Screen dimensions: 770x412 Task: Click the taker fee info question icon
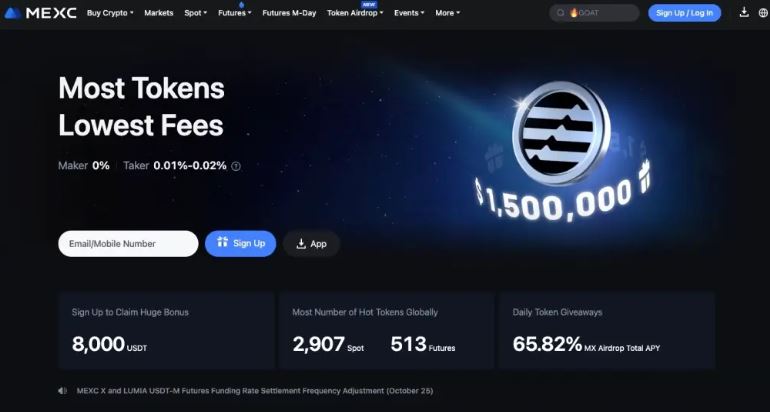click(x=236, y=166)
